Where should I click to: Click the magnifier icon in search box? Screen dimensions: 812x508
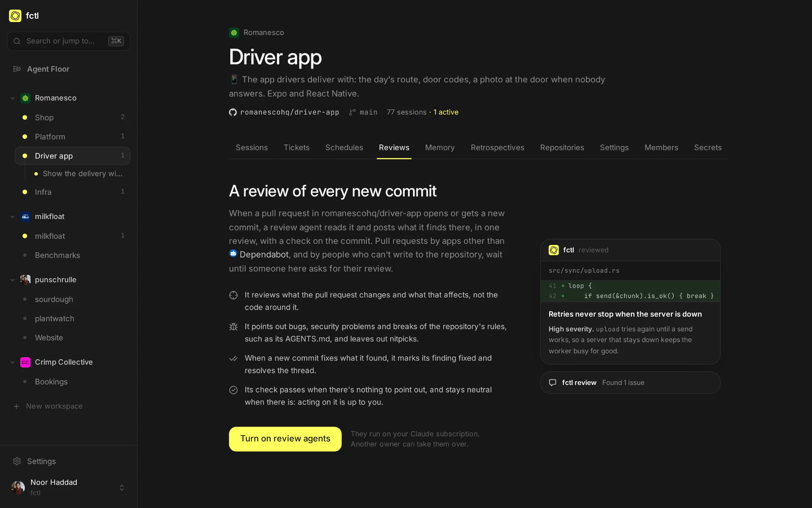pos(17,41)
